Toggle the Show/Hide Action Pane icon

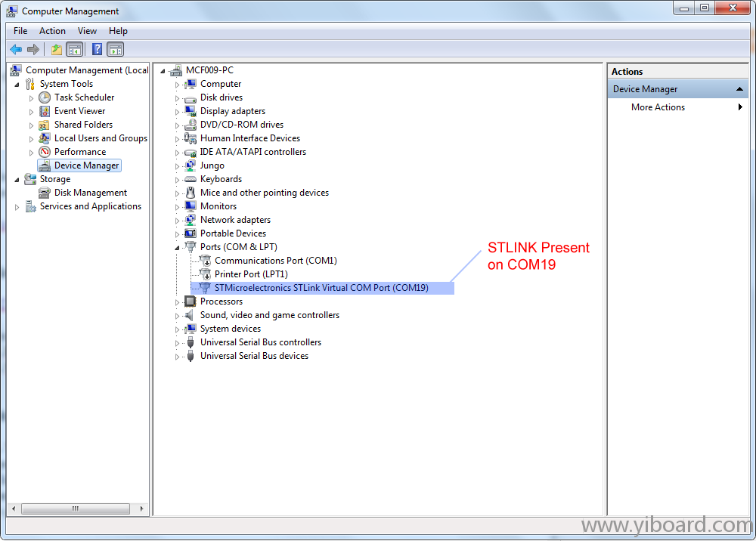pos(115,50)
